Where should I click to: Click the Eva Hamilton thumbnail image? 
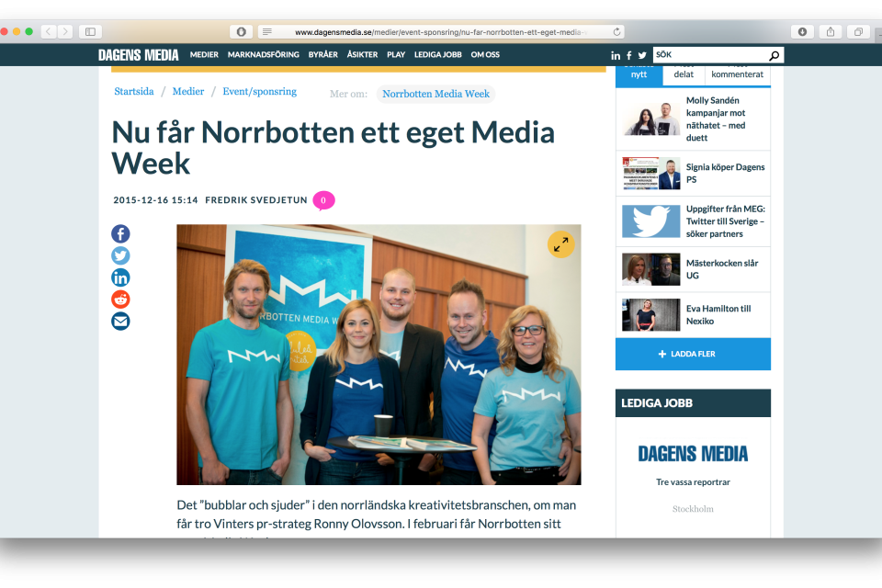[650, 314]
